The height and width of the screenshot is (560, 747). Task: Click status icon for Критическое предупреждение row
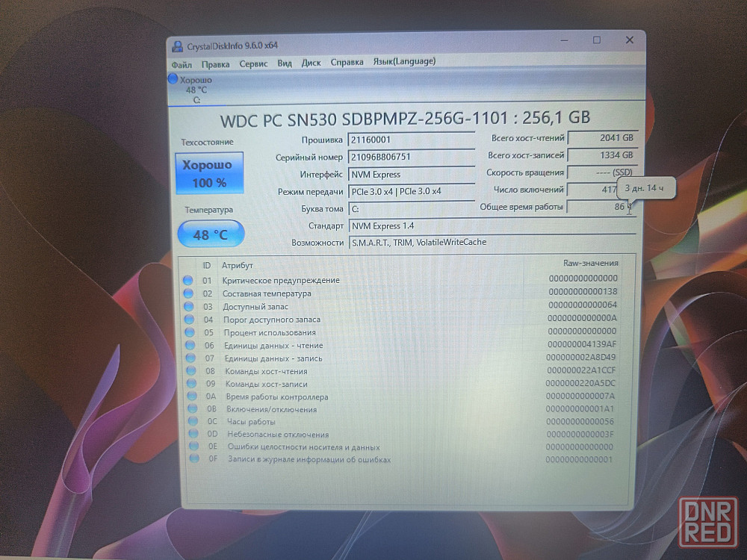coord(188,281)
